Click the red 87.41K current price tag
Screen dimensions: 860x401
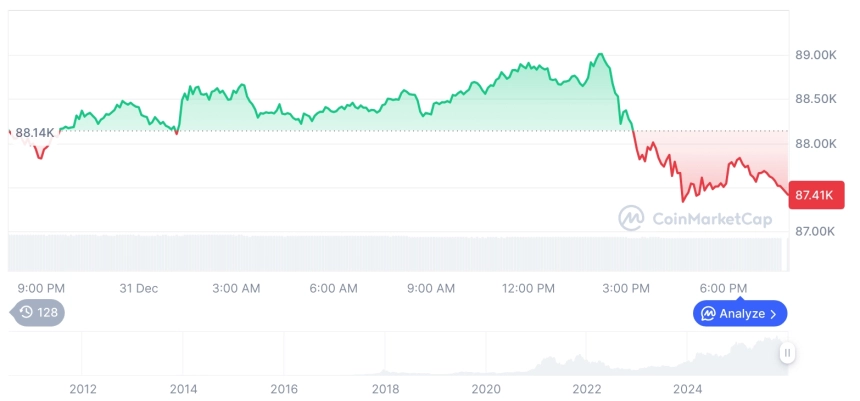coord(816,195)
